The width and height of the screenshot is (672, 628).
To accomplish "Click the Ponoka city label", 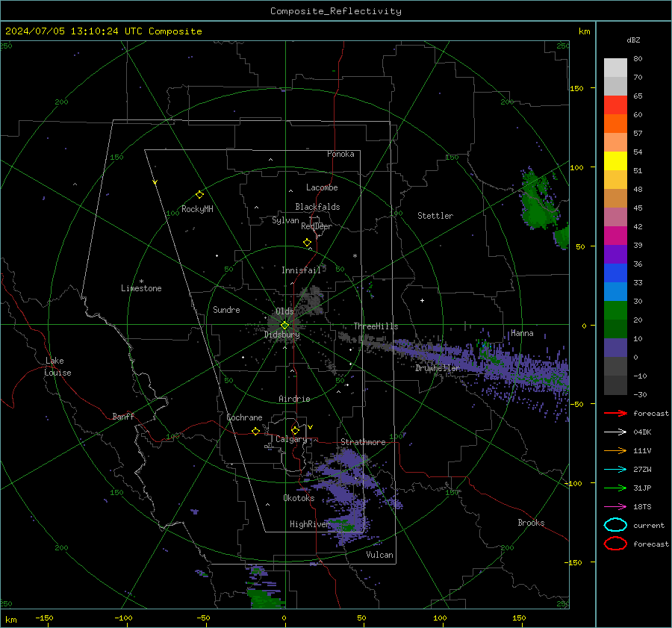I will coord(340,154).
